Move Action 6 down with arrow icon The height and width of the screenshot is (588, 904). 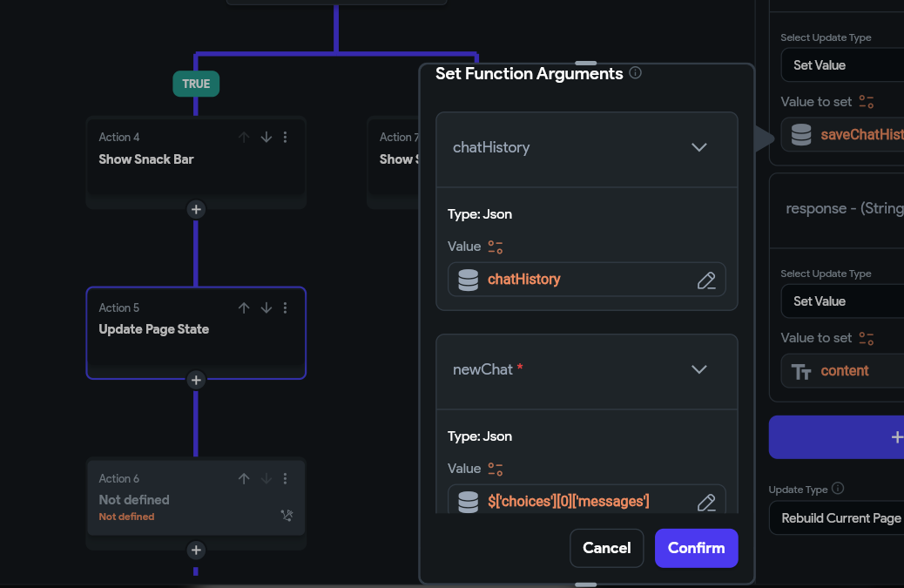point(266,478)
